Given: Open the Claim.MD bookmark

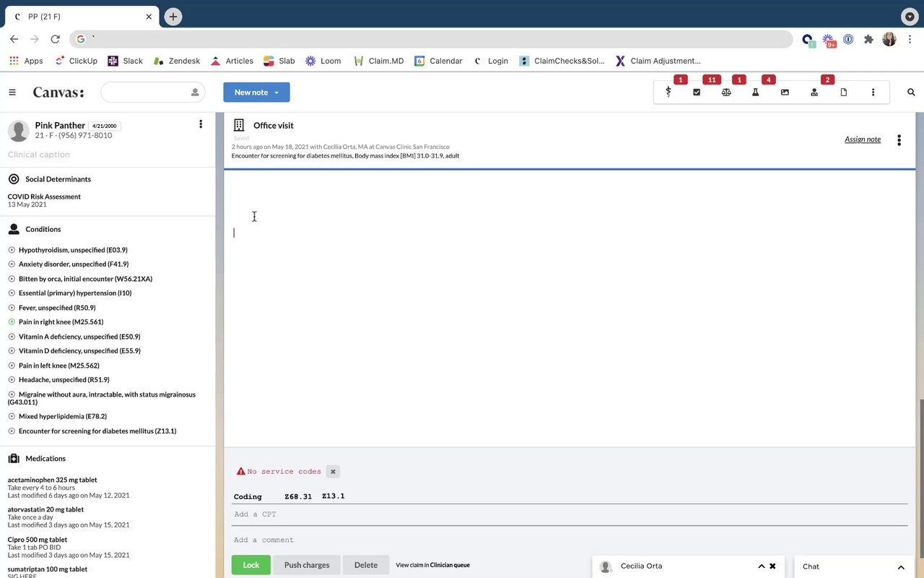Looking at the screenshot, I should point(379,61).
